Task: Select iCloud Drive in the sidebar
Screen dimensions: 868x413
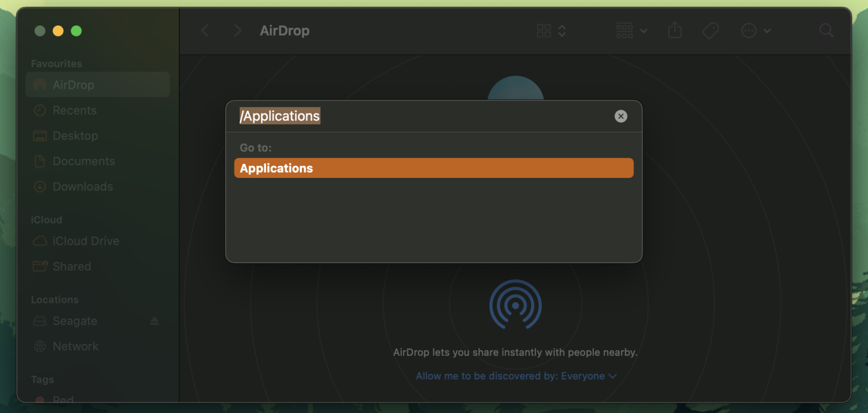Action: 85,241
